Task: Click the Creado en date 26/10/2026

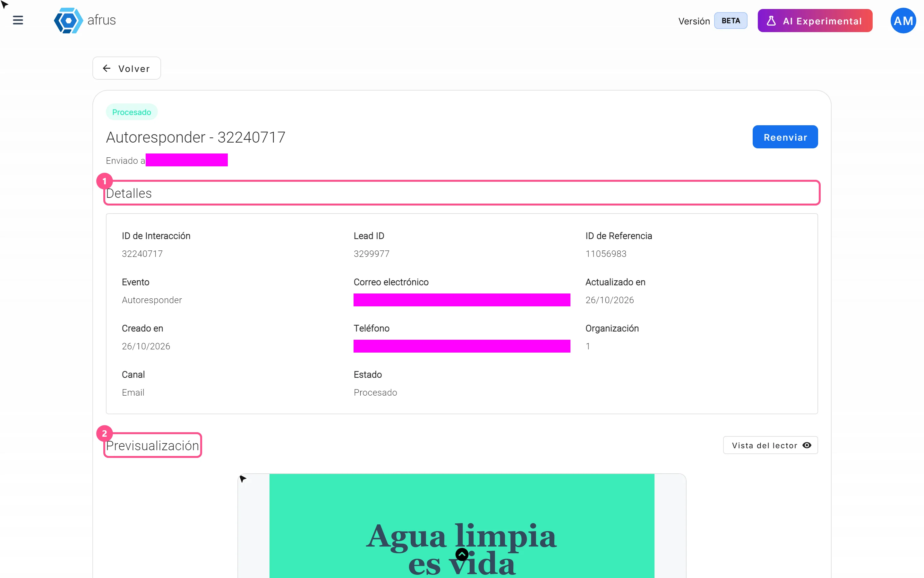Action: [146, 346]
